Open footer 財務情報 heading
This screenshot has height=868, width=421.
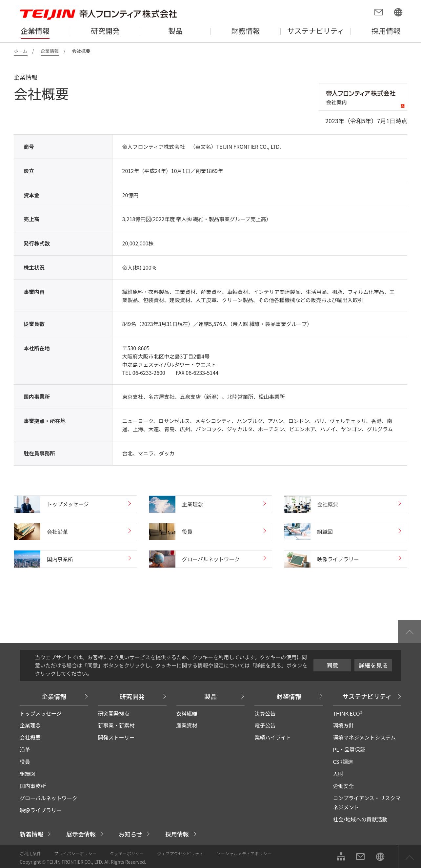[x=289, y=697]
